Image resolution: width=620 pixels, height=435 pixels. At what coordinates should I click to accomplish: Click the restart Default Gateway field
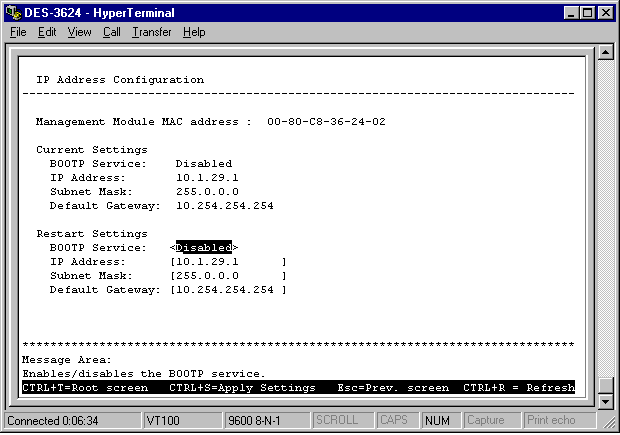tap(227, 289)
